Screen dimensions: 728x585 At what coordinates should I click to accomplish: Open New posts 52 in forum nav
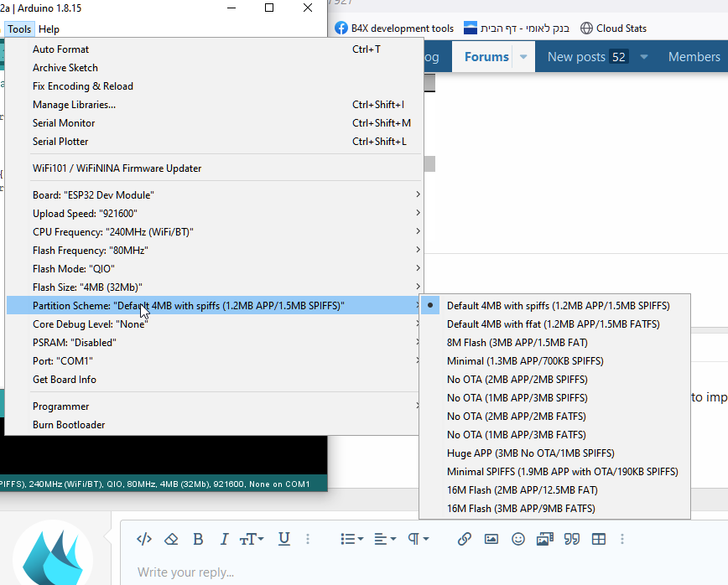pyautogui.click(x=587, y=57)
